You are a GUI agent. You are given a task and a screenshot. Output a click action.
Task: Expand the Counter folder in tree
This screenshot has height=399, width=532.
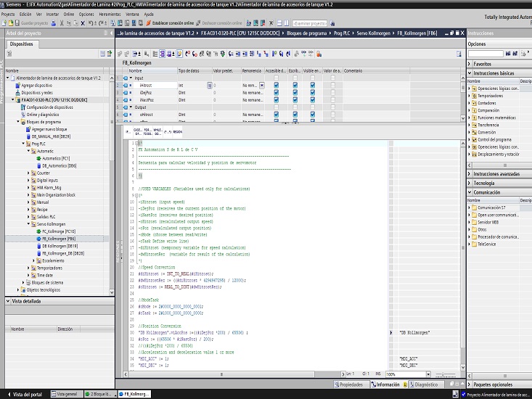pyautogui.click(x=28, y=173)
